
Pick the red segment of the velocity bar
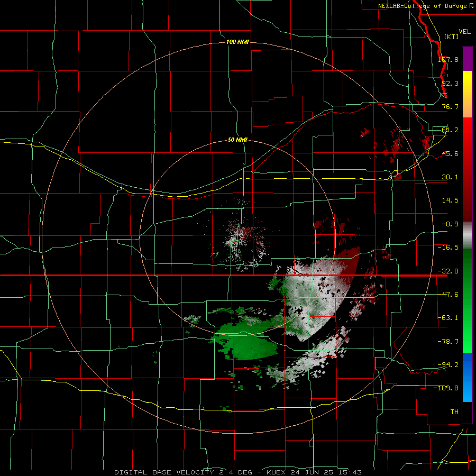click(467, 169)
